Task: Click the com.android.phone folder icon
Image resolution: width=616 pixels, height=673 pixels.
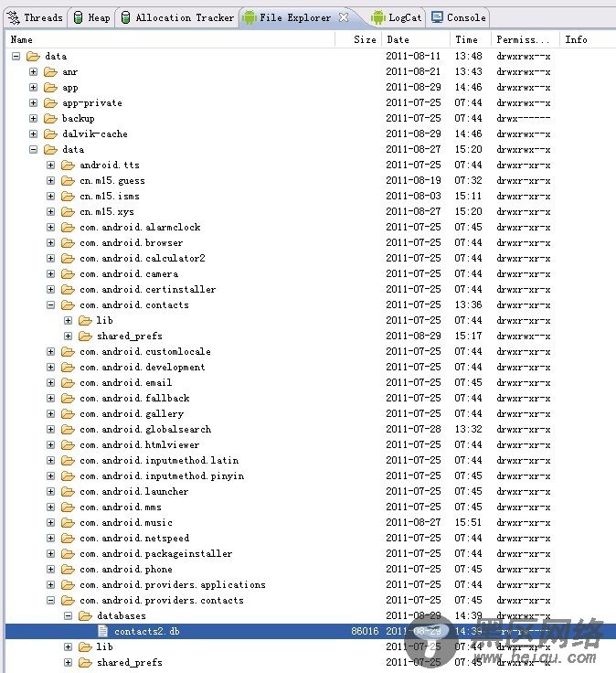Action: 68,569
